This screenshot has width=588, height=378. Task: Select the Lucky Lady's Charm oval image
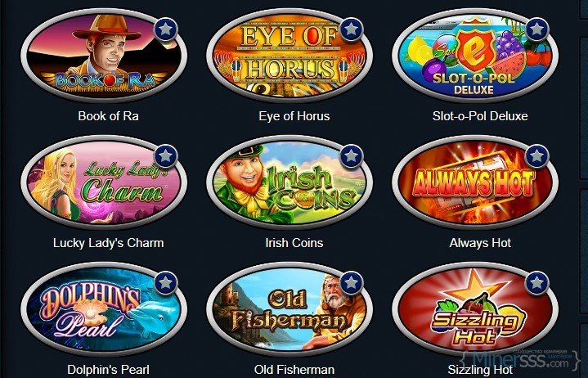point(104,182)
